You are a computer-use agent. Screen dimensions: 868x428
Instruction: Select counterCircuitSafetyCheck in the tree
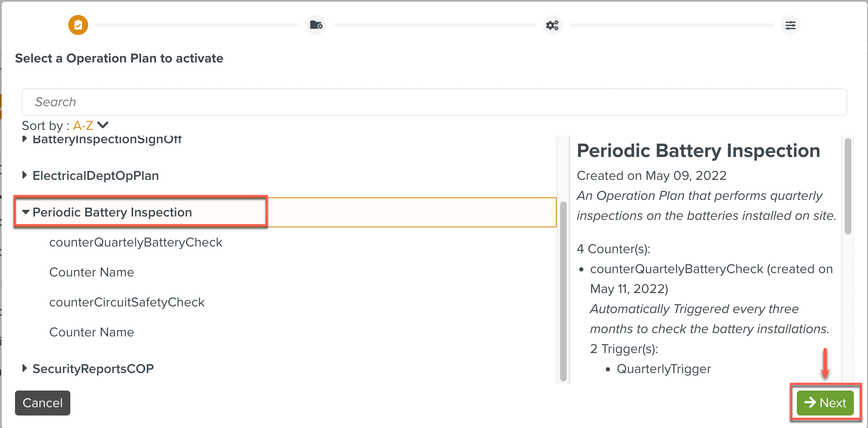click(127, 302)
